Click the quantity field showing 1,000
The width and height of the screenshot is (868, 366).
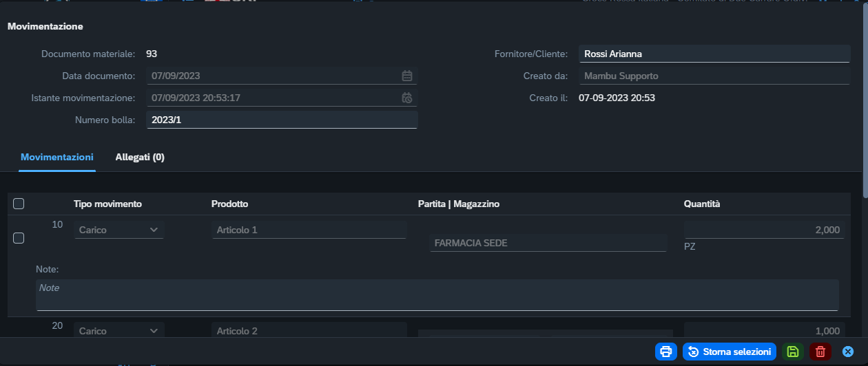[x=764, y=331]
